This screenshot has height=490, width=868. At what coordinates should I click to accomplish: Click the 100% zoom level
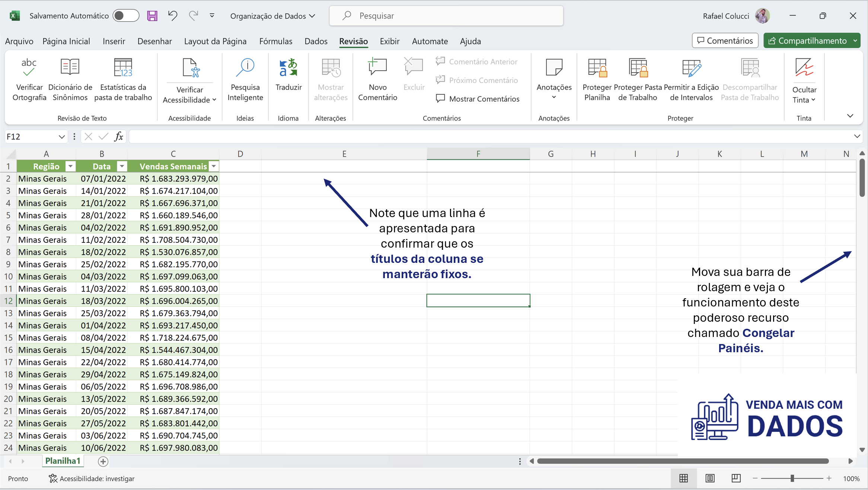(851, 478)
